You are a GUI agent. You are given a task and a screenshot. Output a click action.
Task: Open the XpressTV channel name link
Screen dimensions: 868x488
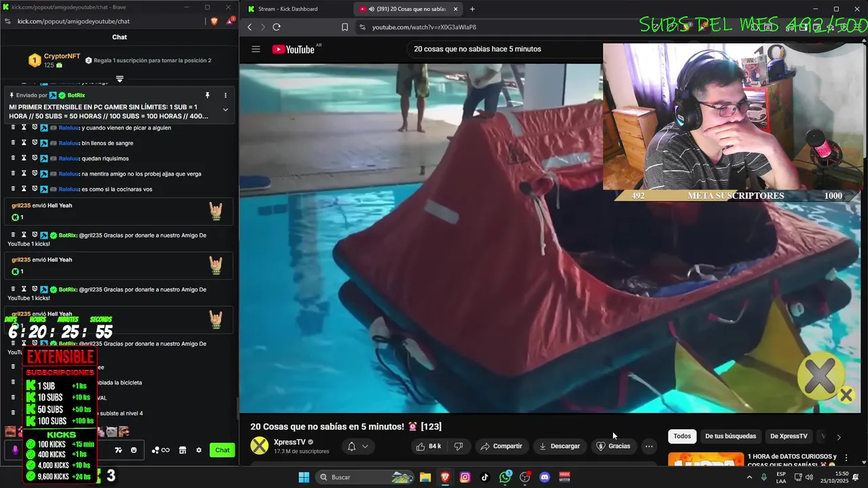coord(290,442)
